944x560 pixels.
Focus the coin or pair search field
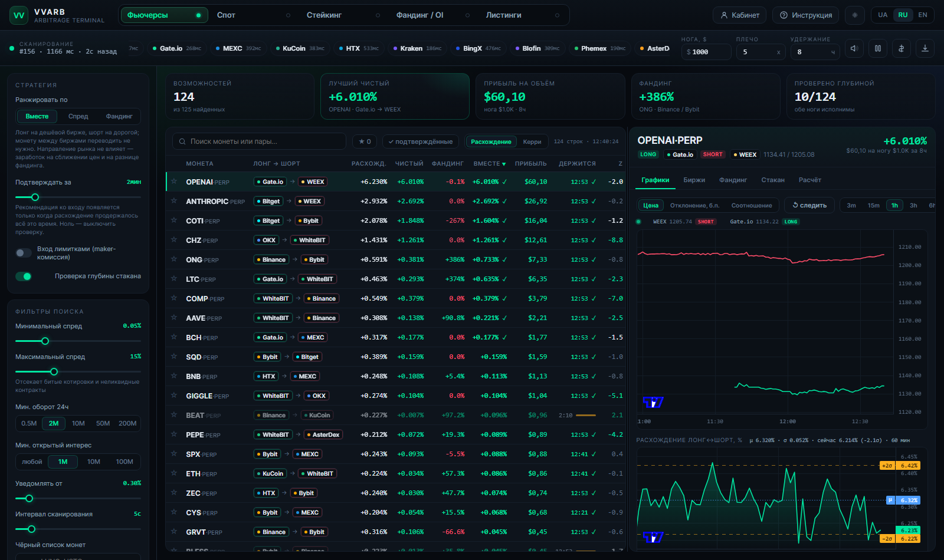tap(260, 141)
